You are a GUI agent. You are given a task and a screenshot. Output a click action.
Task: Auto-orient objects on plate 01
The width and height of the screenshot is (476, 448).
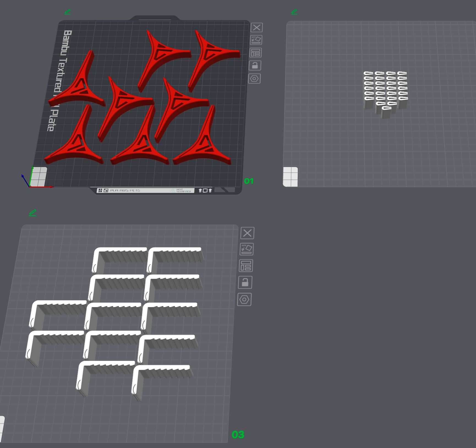[256, 40]
